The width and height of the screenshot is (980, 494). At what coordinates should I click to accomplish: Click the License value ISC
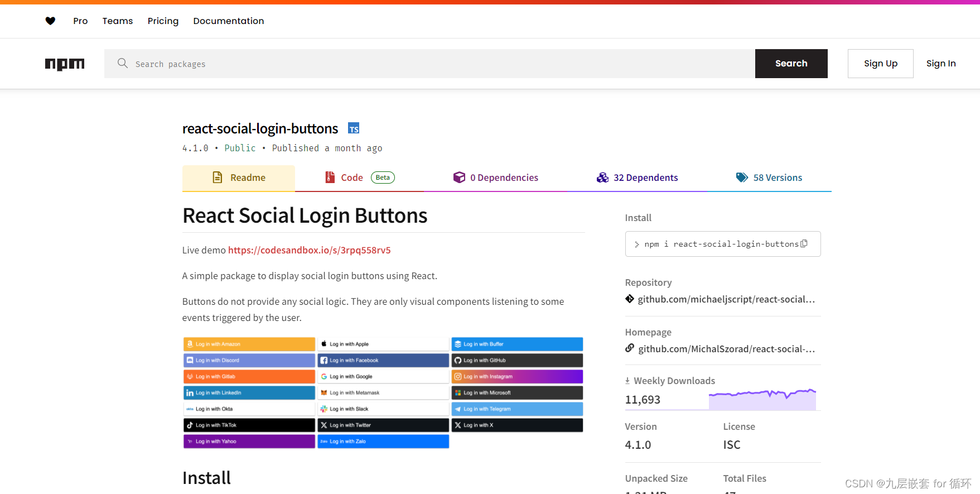point(732,445)
